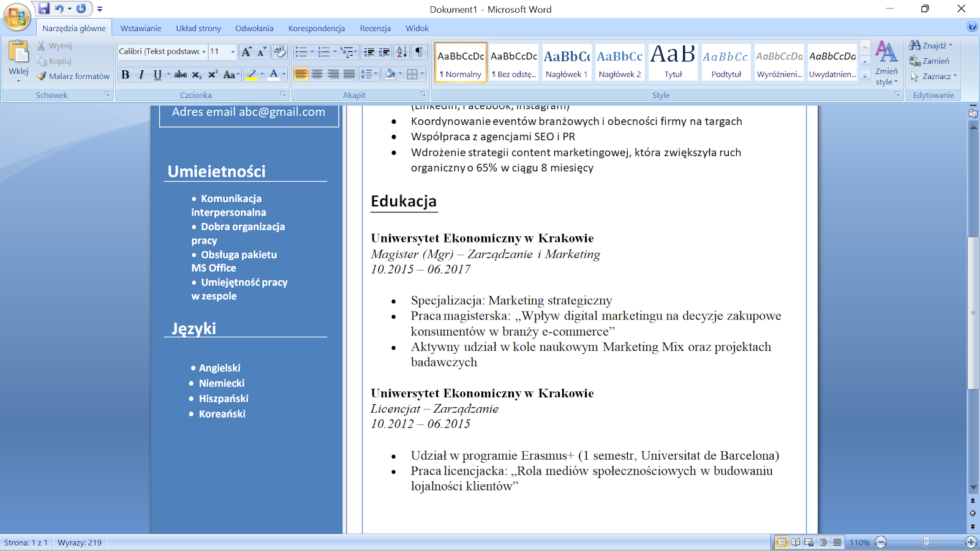Click the vertical scrollbar thumb
Viewport: 980px width, 551px height.
click(973, 312)
